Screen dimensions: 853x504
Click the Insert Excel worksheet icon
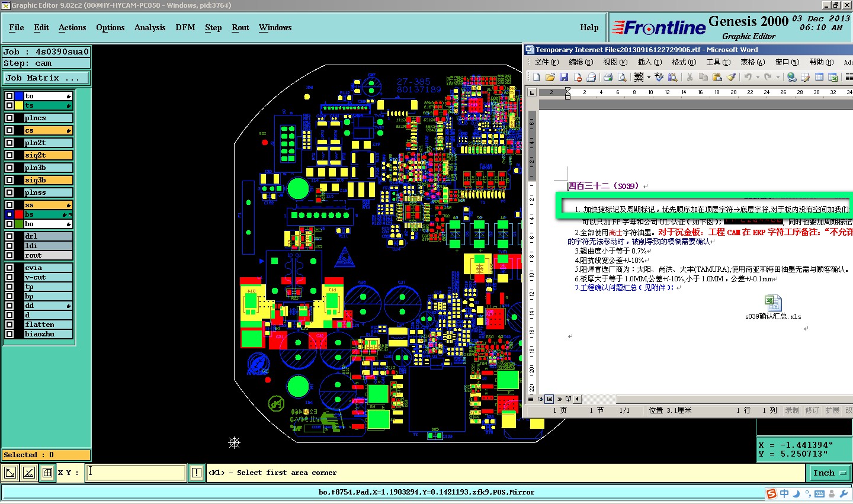tap(833, 77)
